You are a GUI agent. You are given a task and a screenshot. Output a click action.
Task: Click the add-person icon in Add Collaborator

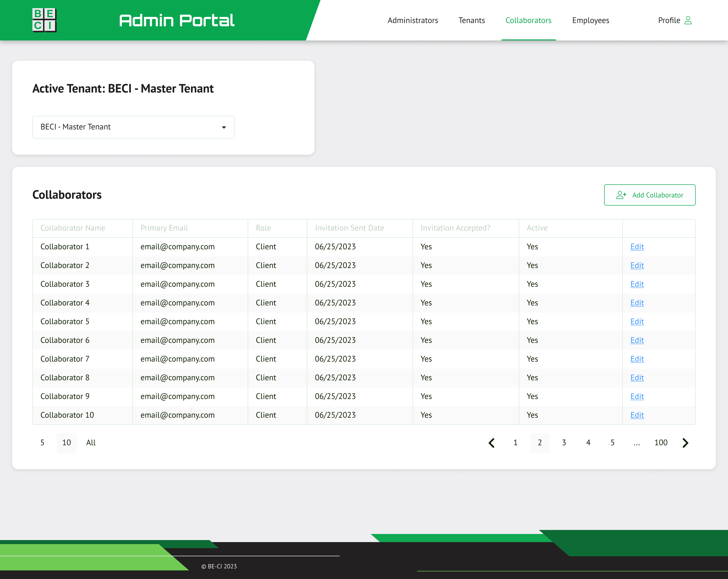click(621, 195)
